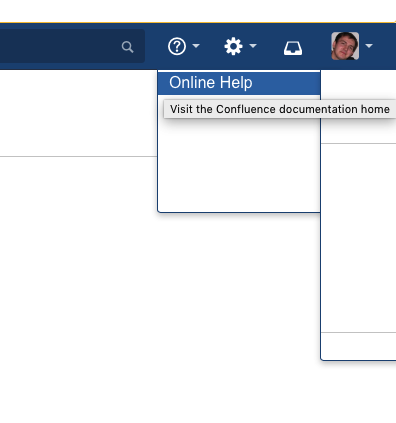The image size is (396, 423).
Task: Click the search magnifier icon
Action: click(127, 47)
